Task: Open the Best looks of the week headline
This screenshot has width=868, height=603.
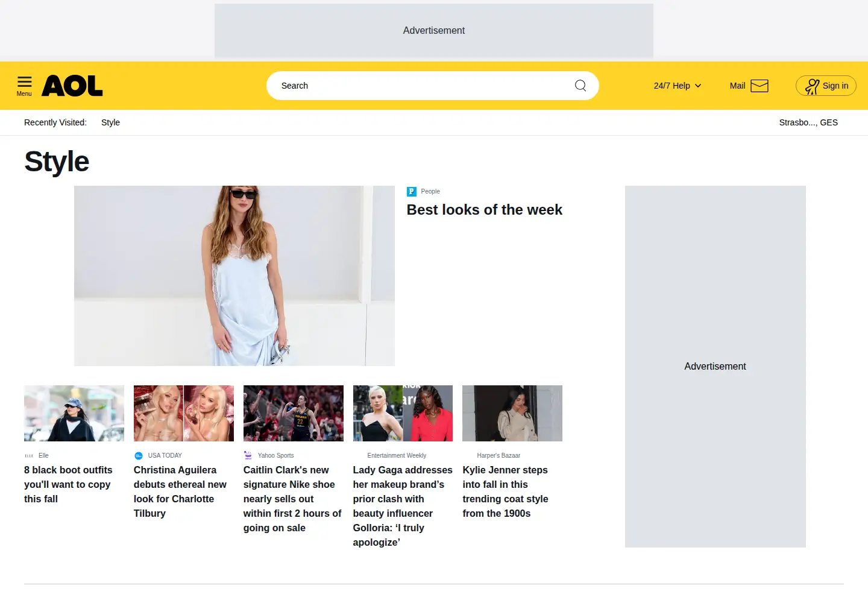Action: [485, 210]
